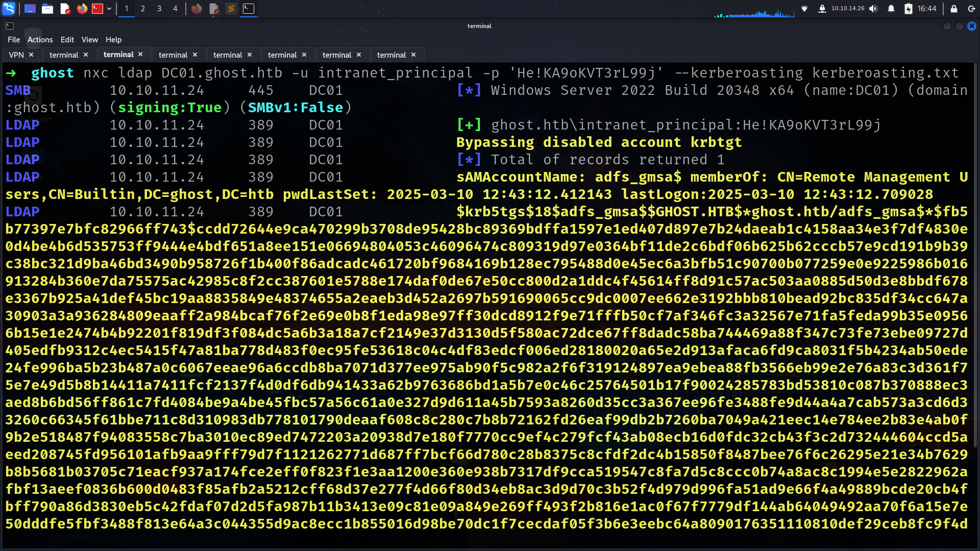The width and height of the screenshot is (980, 551).
Task: Focus the running Firefox window in the taskbar
Action: 197,9
